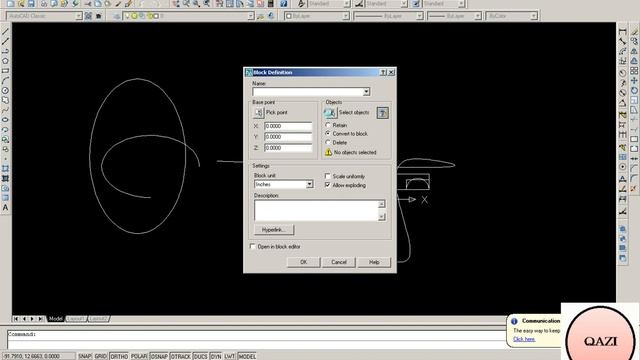The image size is (640, 360).
Task: Open the Standard text style dropdown
Action: [347, 4]
